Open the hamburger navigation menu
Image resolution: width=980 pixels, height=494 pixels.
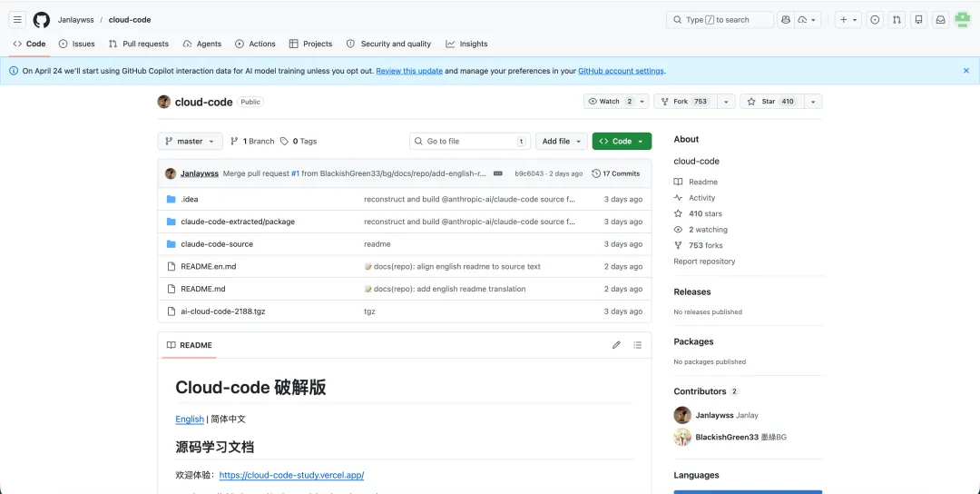tap(17, 20)
